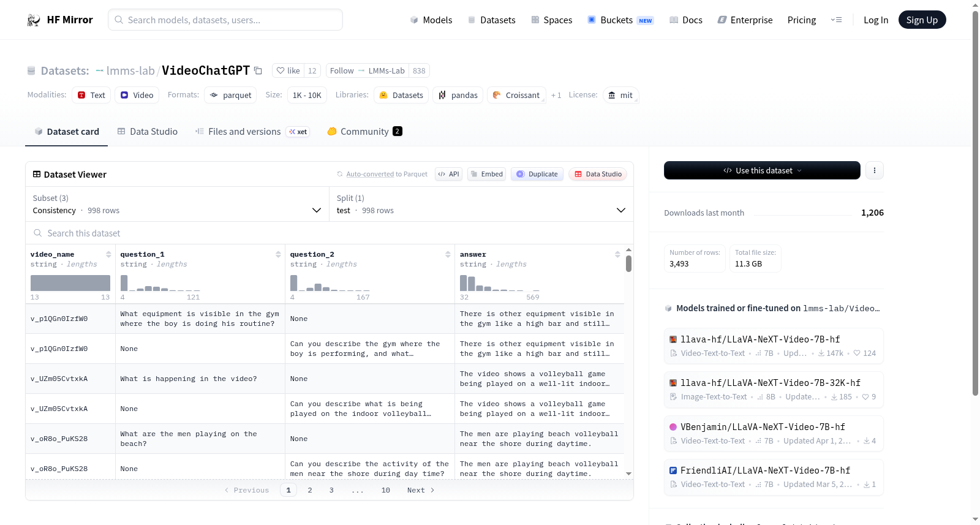Select the 1K - 10K size tag

[x=307, y=95]
